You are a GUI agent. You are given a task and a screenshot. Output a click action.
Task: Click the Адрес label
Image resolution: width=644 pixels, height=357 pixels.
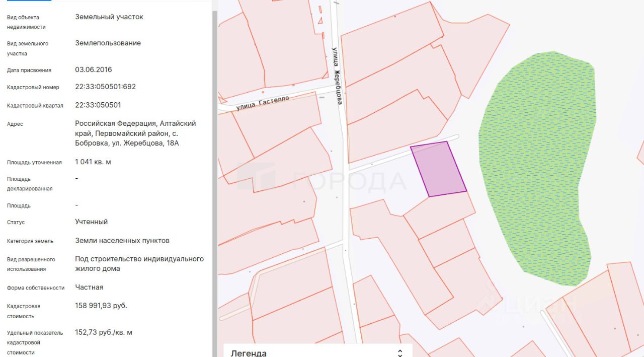[15, 124]
